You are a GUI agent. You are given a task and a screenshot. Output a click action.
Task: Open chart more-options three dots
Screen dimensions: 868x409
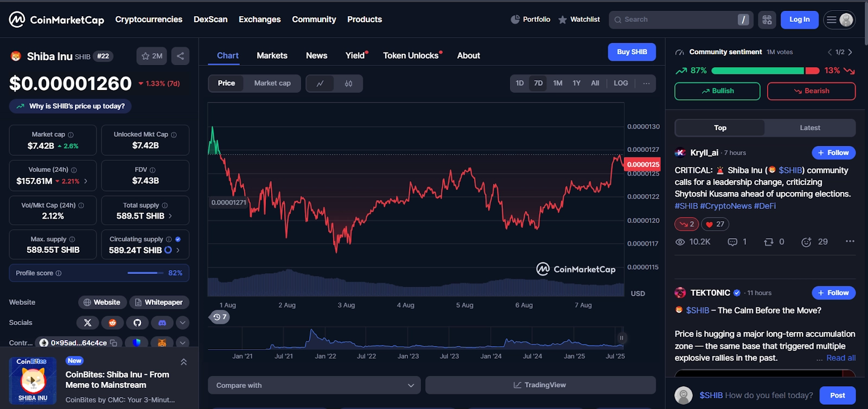coord(646,84)
